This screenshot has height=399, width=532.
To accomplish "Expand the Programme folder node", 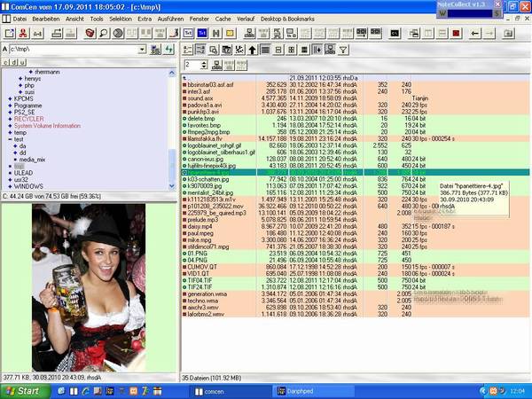I will click(x=10, y=106).
